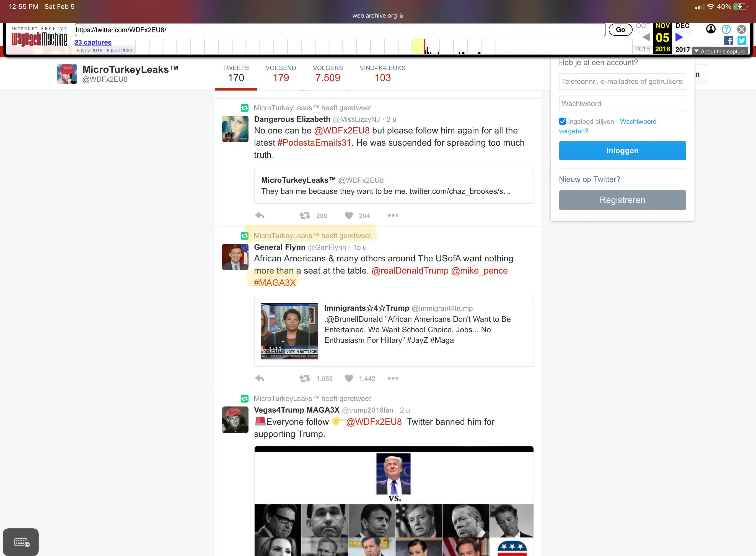Open @GenFlynn handle link
This screenshot has height=556, width=756.
click(327, 247)
